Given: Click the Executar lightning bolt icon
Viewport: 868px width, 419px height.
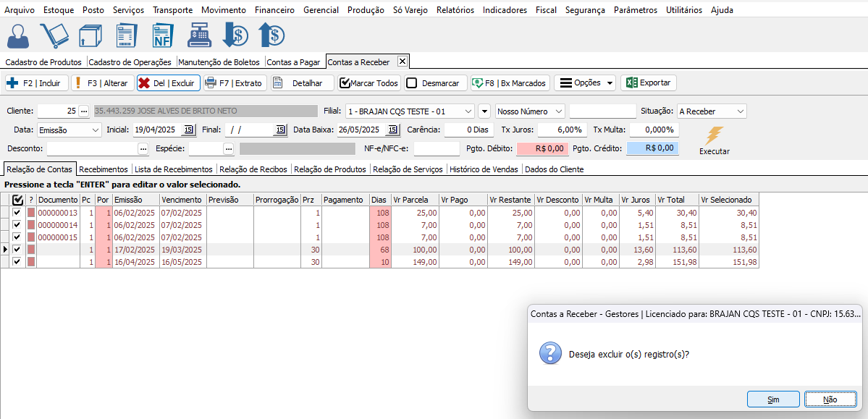Looking at the screenshot, I should click(715, 135).
